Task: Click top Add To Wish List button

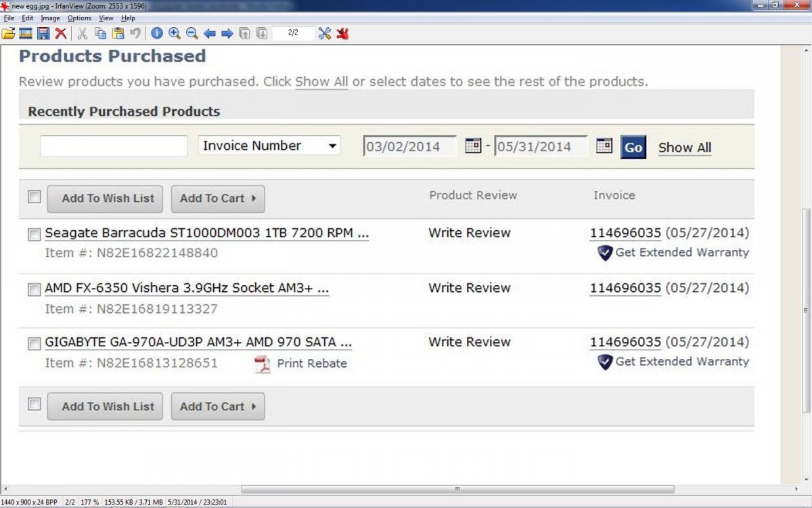Action: click(105, 198)
